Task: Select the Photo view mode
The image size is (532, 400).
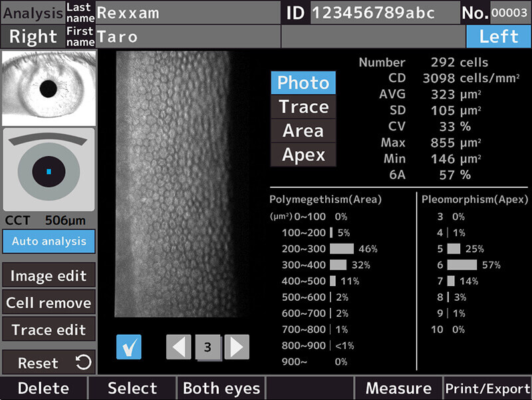Action: tap(303, 83)
